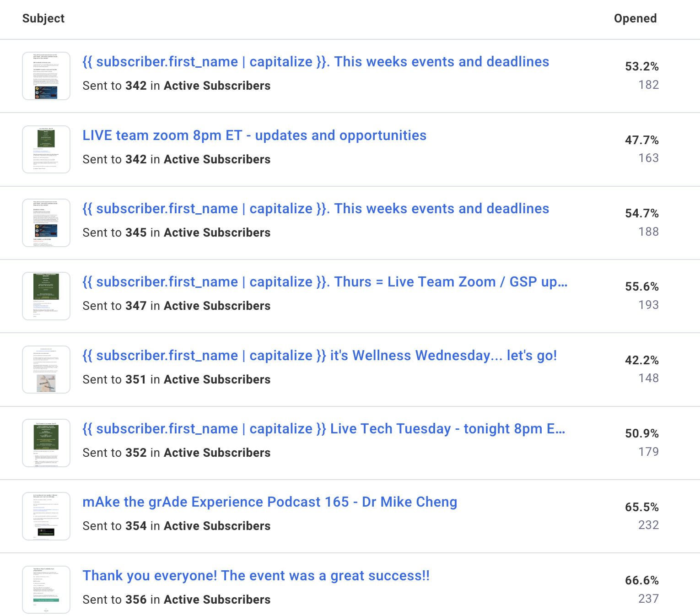Click the Wellness Wednesday email thumbnail
This screenshot has width=700, height=616.
coord(46,369)
